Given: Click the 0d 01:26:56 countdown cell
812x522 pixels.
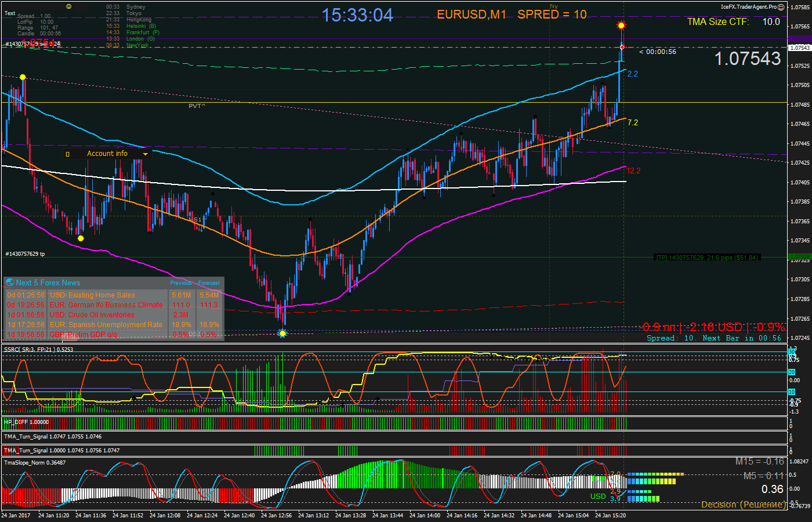Looking at the screenshot, I should tap(26, 295).
